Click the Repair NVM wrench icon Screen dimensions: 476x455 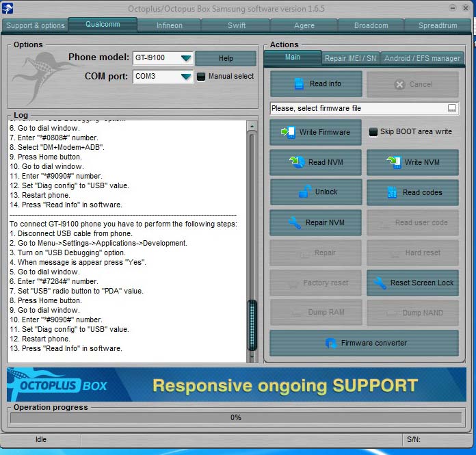pos(295,222)
